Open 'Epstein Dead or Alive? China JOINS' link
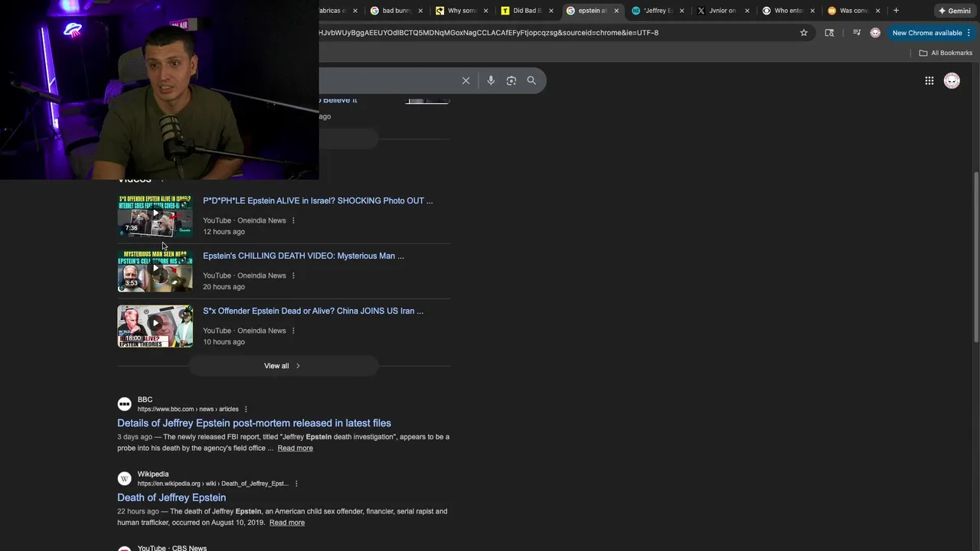The height and width of the screenshot is (551, 980). (313, 311)
